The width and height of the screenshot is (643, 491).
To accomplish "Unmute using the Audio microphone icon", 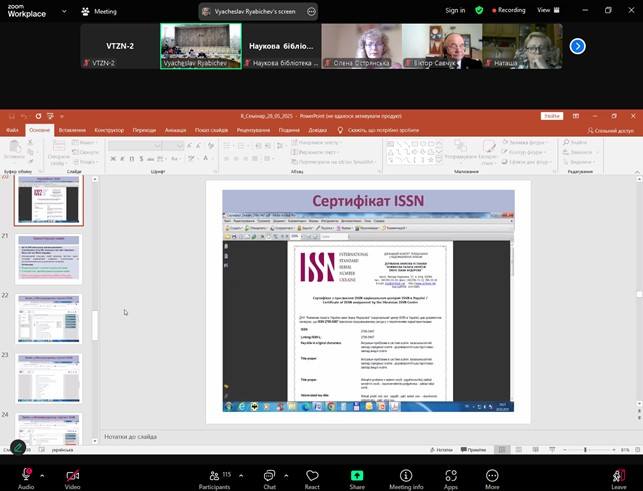I will pyautogui.click(x=26, y=479).
